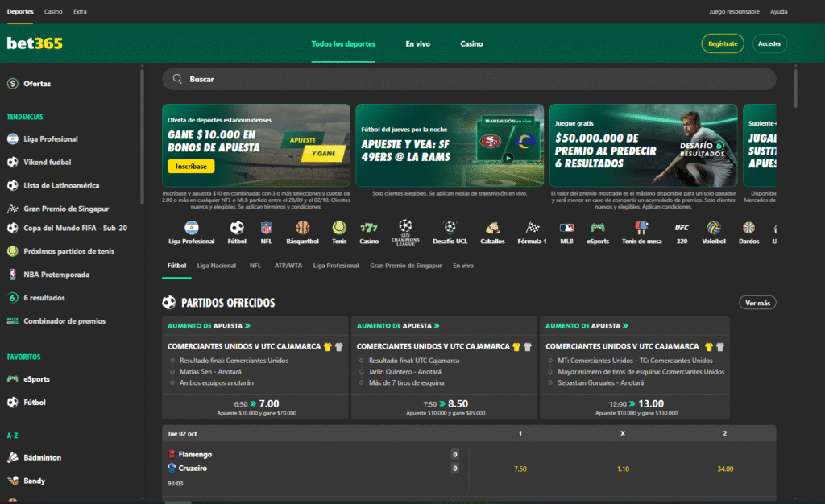Screen dimensions: 825x504
Task: Click Ver más for partidos ofrecidos
Action: [757, 303]
